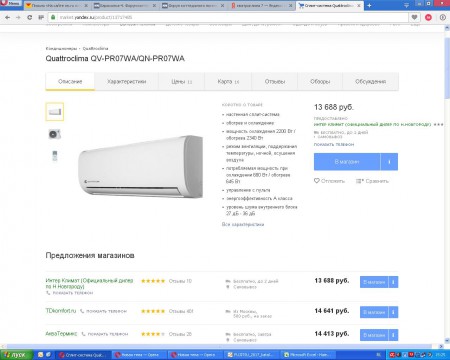Open the info icon for the 13 688 руб. offer

[393, 282]
